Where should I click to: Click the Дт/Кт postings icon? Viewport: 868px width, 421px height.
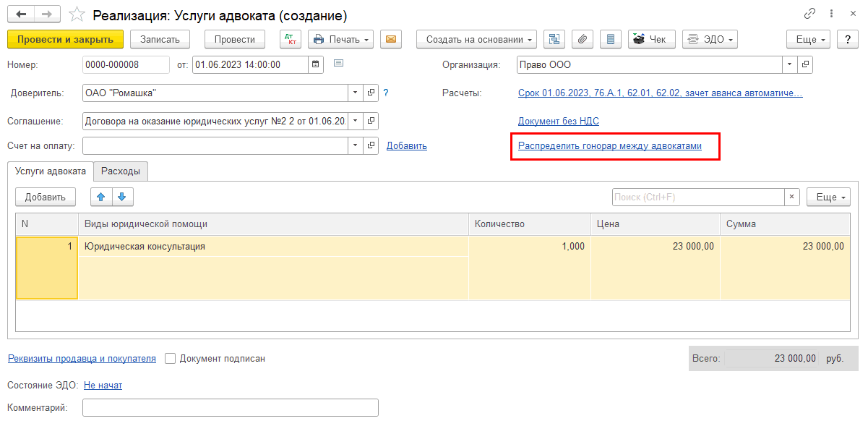click(289, 39)
